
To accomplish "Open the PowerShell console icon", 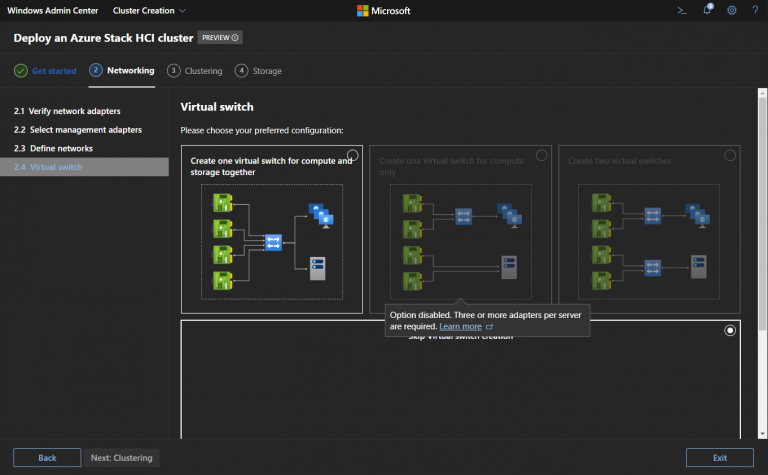I will [x=682, y=10].
